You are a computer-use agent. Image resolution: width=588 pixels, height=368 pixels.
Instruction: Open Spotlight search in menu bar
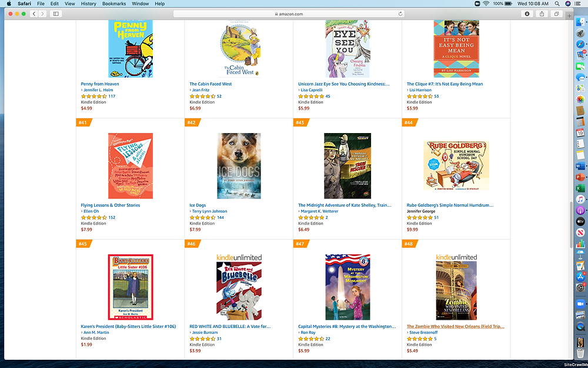tap(557, 4)
